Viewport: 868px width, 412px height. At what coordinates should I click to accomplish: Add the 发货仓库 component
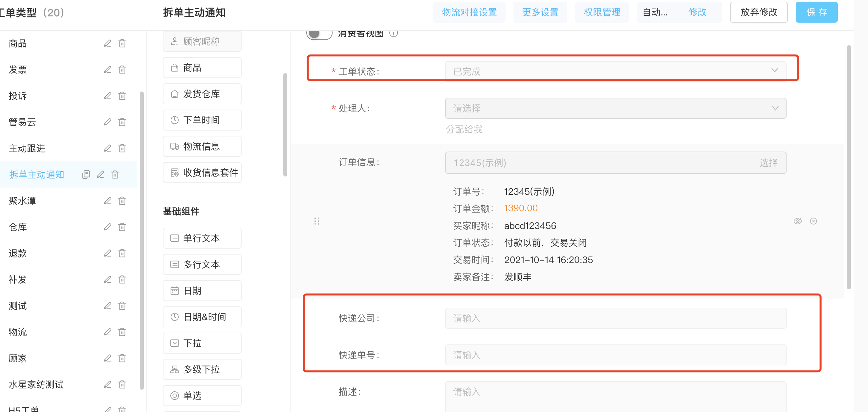tap(202, 94)
